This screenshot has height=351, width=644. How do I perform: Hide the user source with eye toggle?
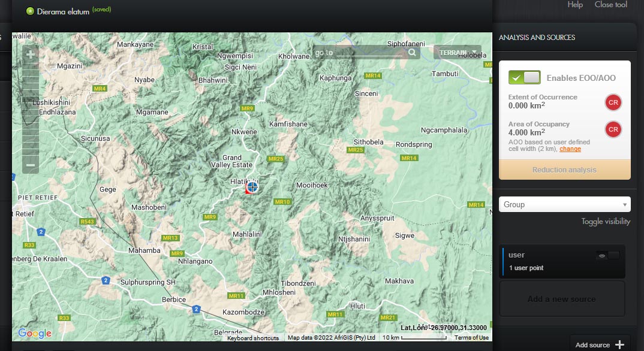tap(607, 256)
